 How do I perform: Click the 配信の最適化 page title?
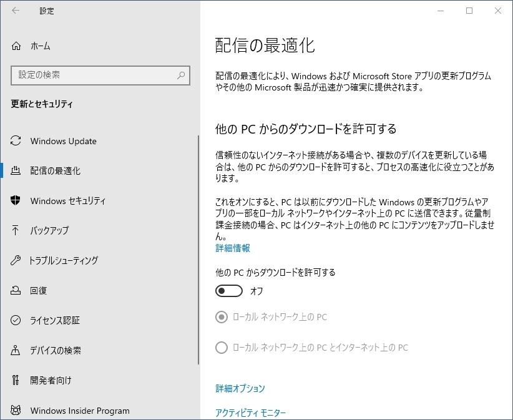coord(265,46)
